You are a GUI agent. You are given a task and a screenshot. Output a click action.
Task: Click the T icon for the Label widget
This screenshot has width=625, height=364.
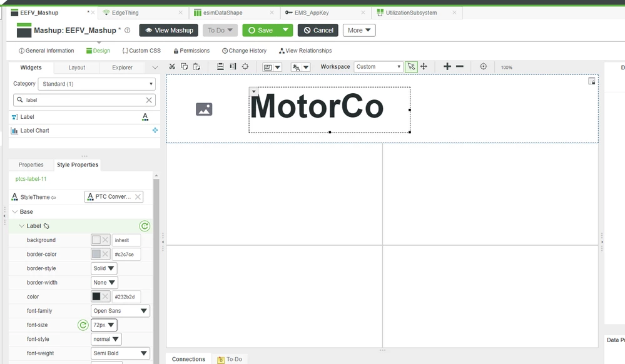click(13, 116)
